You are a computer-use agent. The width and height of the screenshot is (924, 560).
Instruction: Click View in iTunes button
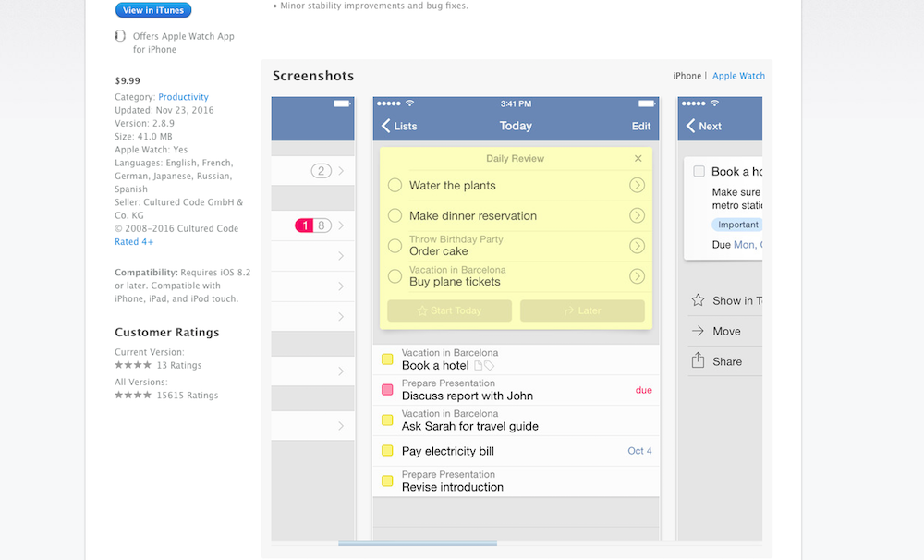coord(153,10)
